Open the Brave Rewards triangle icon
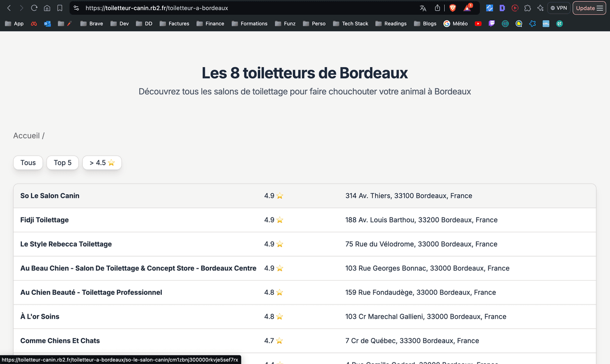Viewport: 610px width, 364px height. click(467, 8)
